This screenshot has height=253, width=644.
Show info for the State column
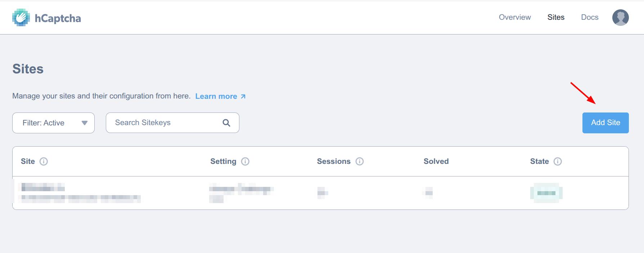coord(558,161)
